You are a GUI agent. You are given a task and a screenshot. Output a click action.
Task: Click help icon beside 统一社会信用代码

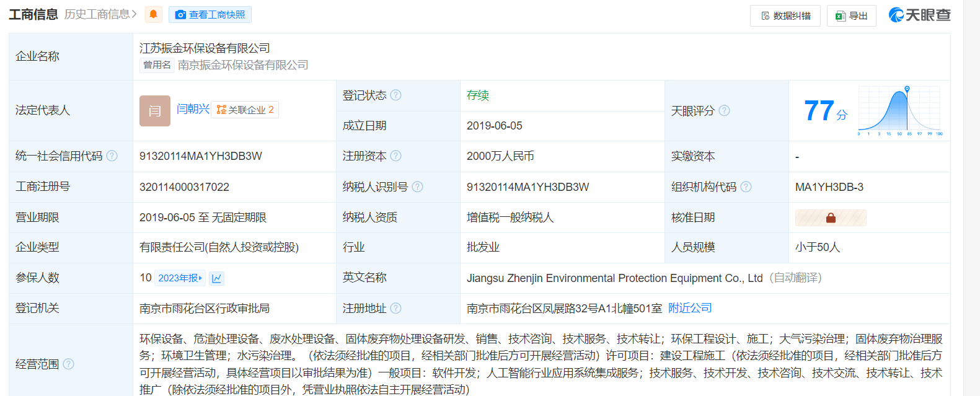pos(112,156)
